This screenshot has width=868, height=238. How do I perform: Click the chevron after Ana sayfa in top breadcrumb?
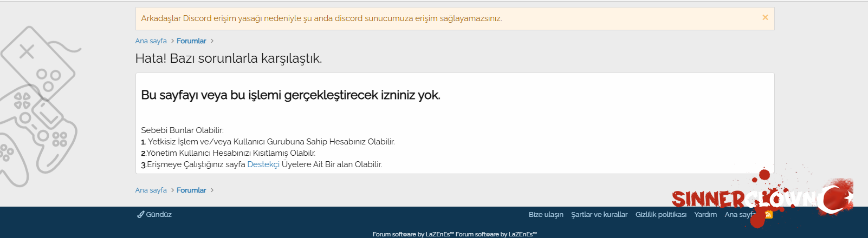pos(172,41)
